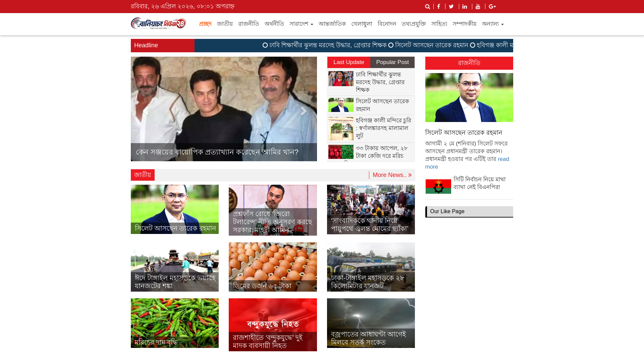
Task: Open the বিনোদন menu item
Action: (387, 24)
